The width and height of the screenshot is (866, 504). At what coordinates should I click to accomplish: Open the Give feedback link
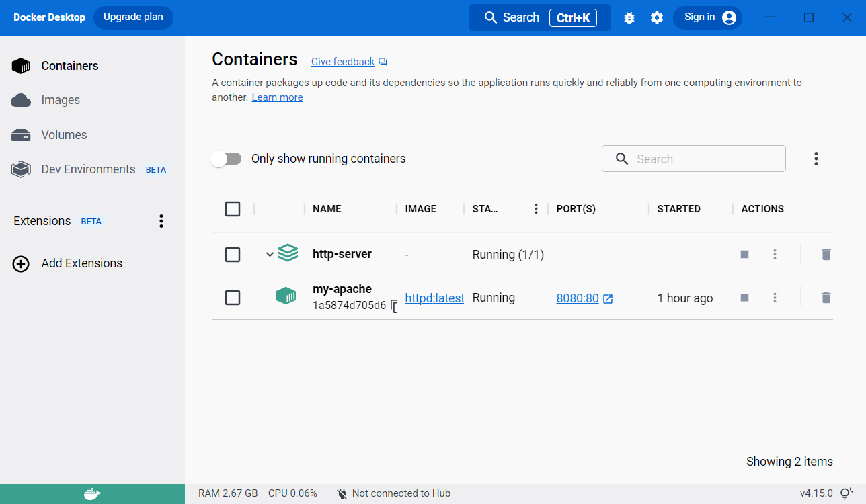pyautogui.click(x=349, y=62)
